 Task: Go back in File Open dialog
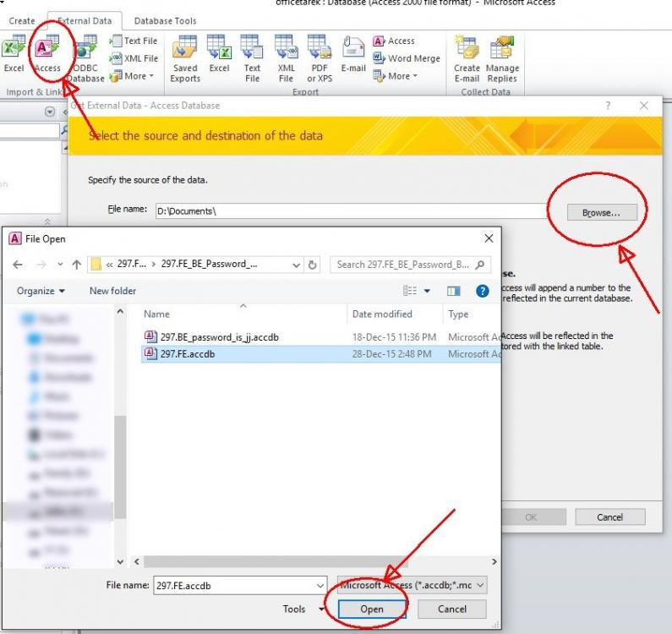point(18,265)
